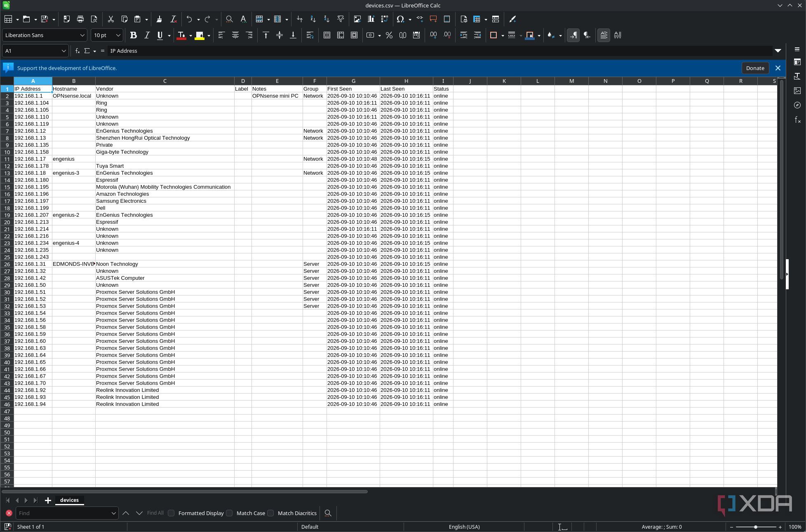Click Find Next down arrow
Image resolution: width=806 pixels, height=532 pixels.
coord(139,513)
